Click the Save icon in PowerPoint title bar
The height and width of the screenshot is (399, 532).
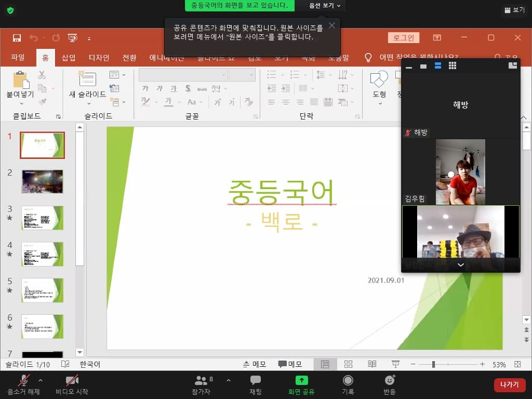[x=17, y=37]
